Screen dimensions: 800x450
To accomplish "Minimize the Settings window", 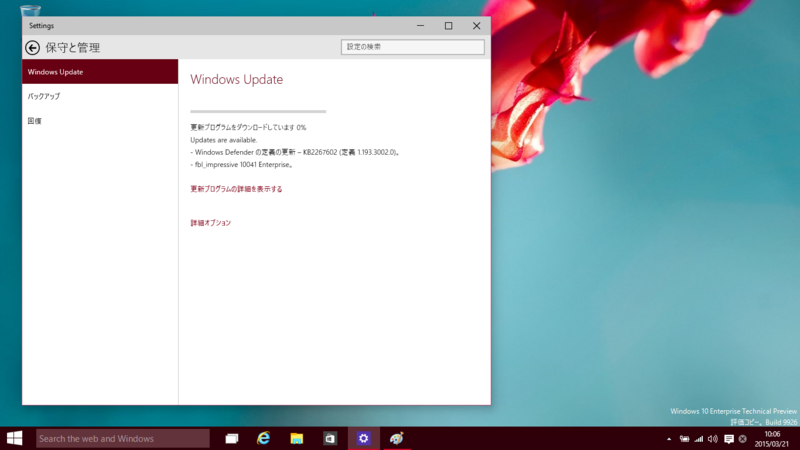I will click(420, 26).
